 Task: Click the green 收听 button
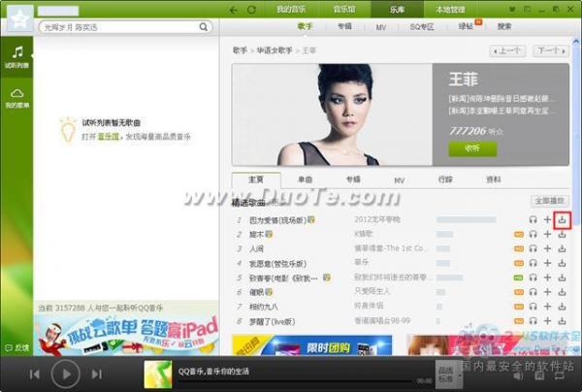pyautogui.click(x=472, y=148)
